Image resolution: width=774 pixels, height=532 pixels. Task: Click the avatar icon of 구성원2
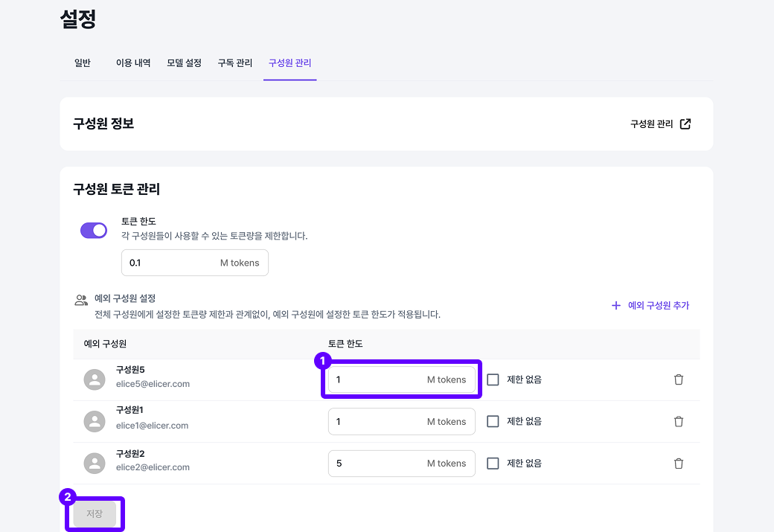coord(94,463)
